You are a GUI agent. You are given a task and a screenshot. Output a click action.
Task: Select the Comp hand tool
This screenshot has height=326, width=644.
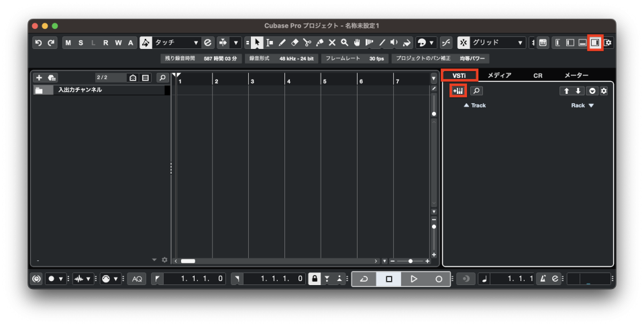(x=357, y=43)
